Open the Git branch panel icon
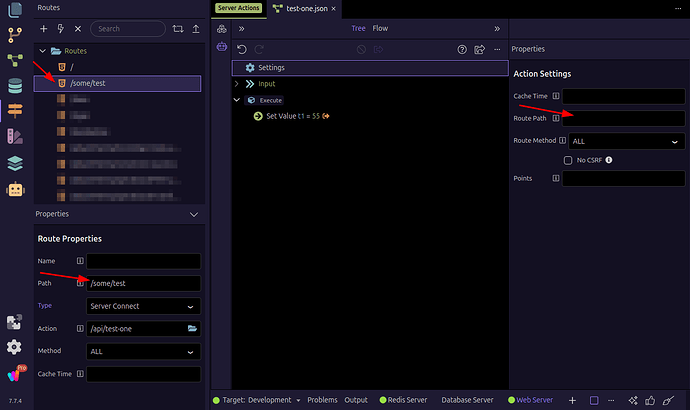This screenshot has width=690, height=410. tap(14, 35)
